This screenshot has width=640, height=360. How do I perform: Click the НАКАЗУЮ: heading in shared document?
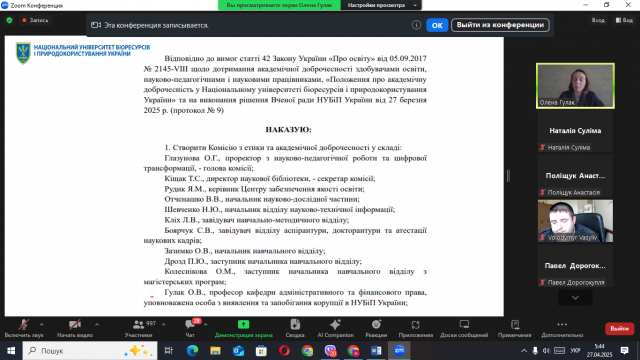coord(289,130)
